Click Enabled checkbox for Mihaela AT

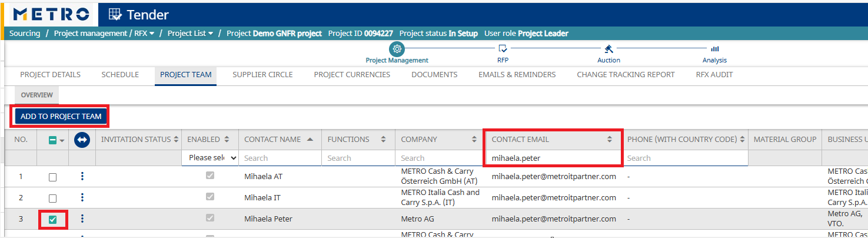210,176
